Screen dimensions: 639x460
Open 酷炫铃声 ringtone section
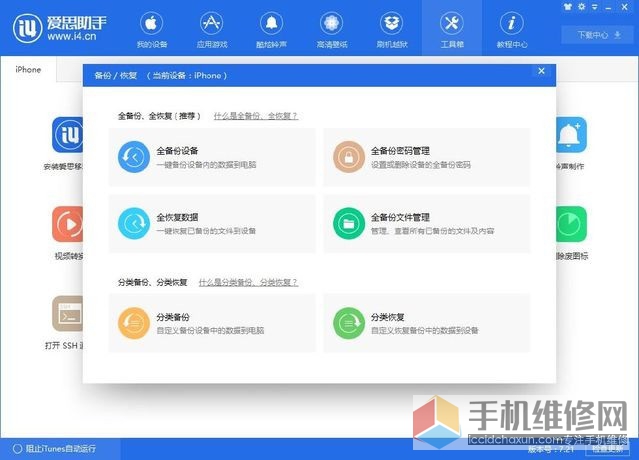[271, 31]
